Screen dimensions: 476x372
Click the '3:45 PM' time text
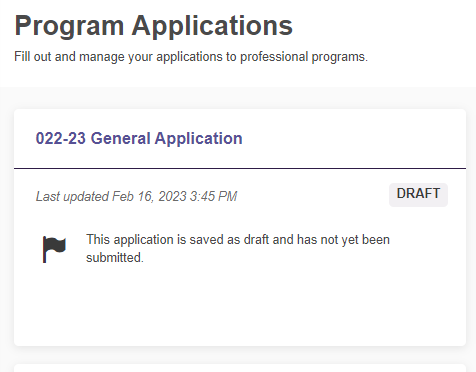(213, 196)
